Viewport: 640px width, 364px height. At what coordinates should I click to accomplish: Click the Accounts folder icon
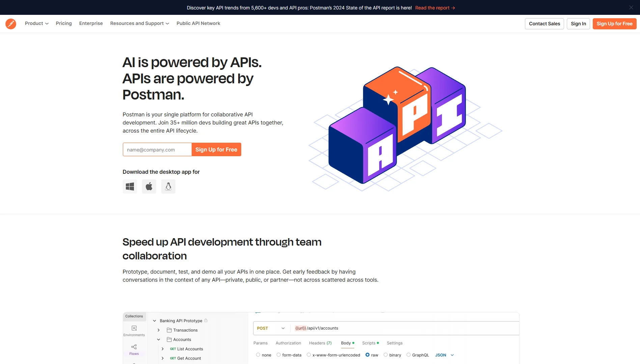click(169, 340)
